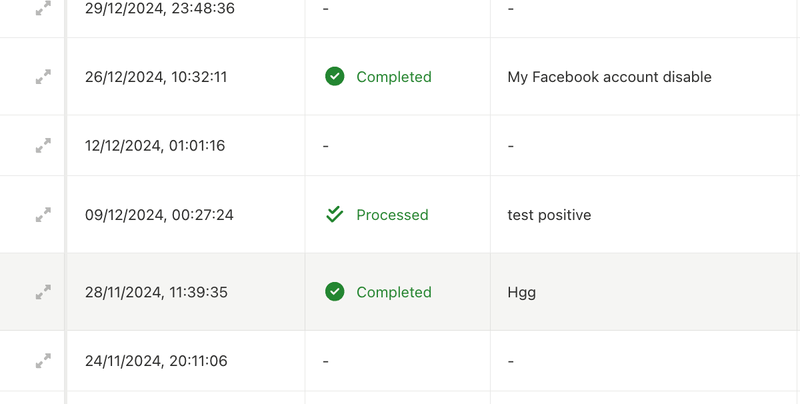Select the Processed status label
The height and width of the screenshot is (404, 800).
[392, 215]
